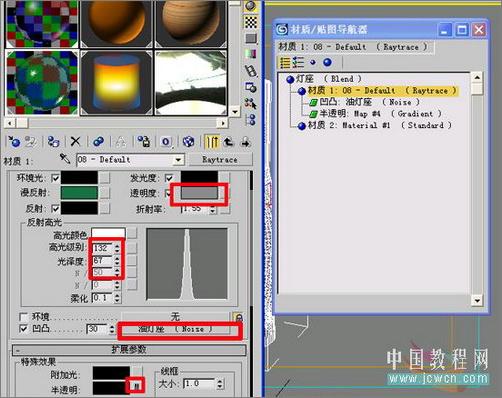The image size is (502, 398).
Task: Toggle the 凹凸 checkbox
Action: click(23, 329)
